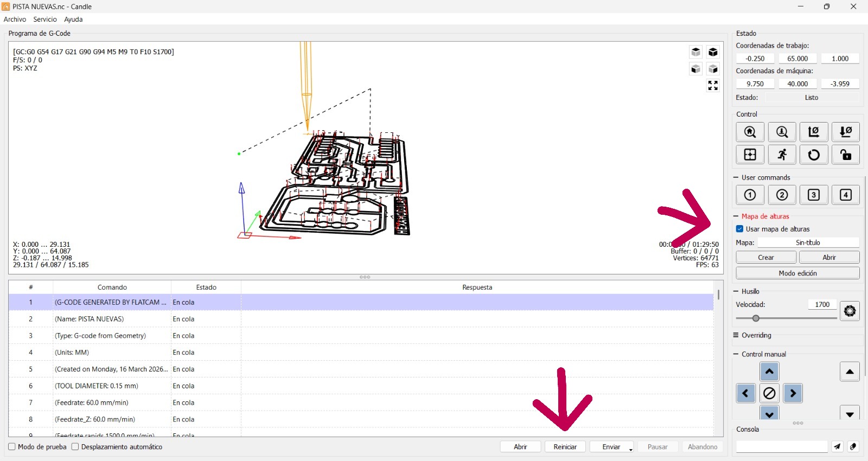Stop jogging with the center stop icon
This screenshot has height=461, width=868.
pyautogui.click(x=769, y=393)
